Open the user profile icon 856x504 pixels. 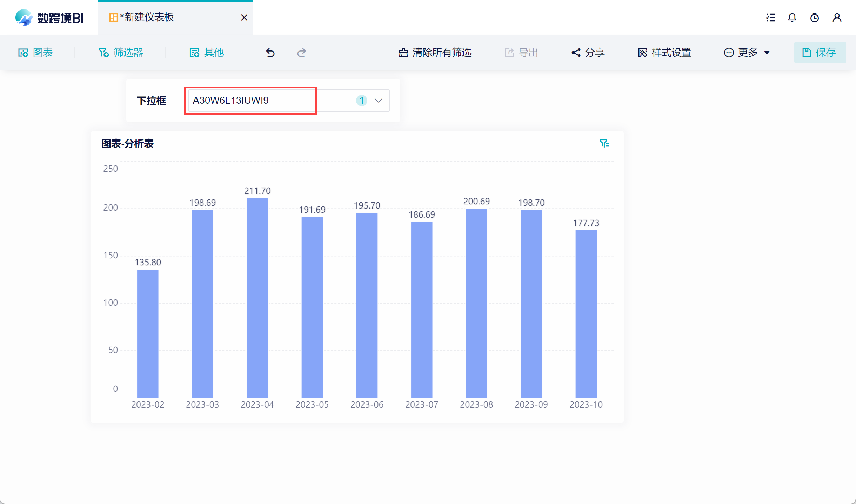[x=837, y=18]
